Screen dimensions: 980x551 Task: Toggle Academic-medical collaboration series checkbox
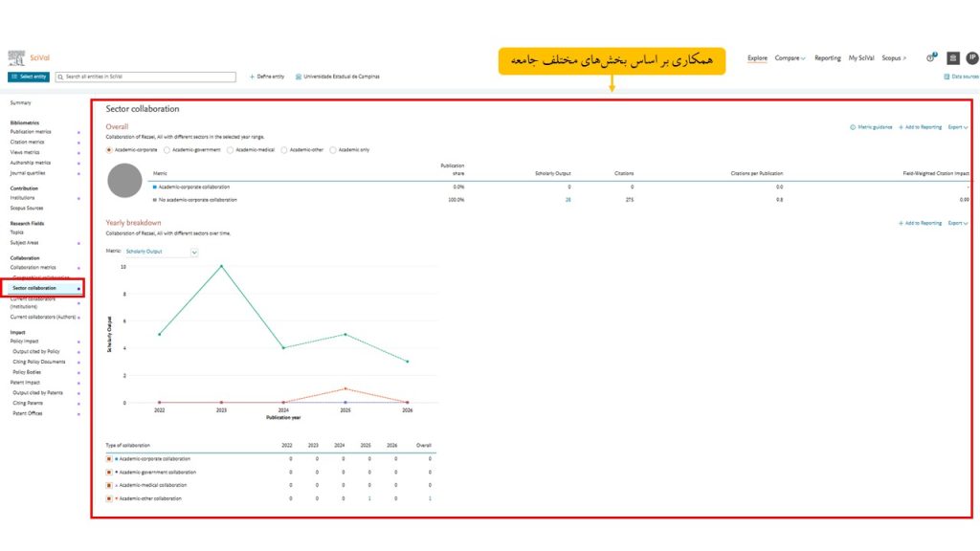pos(109,485)
